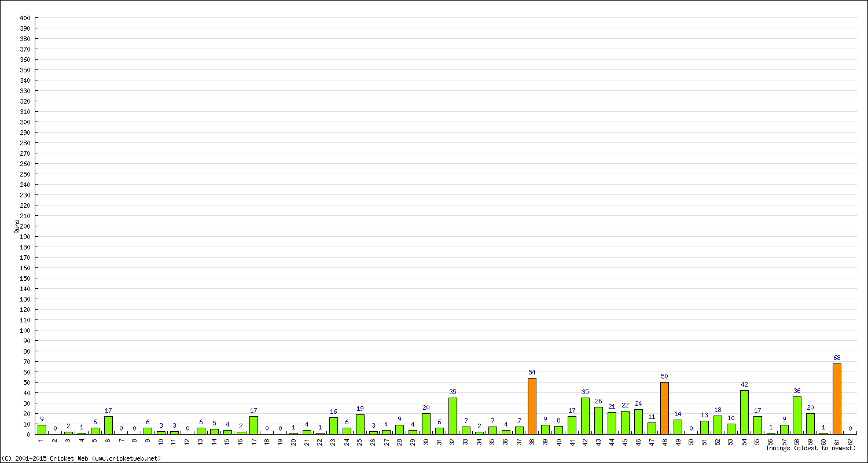Click the green bar for innings 42
Screen dimensions: 868x463
point(585,416)
